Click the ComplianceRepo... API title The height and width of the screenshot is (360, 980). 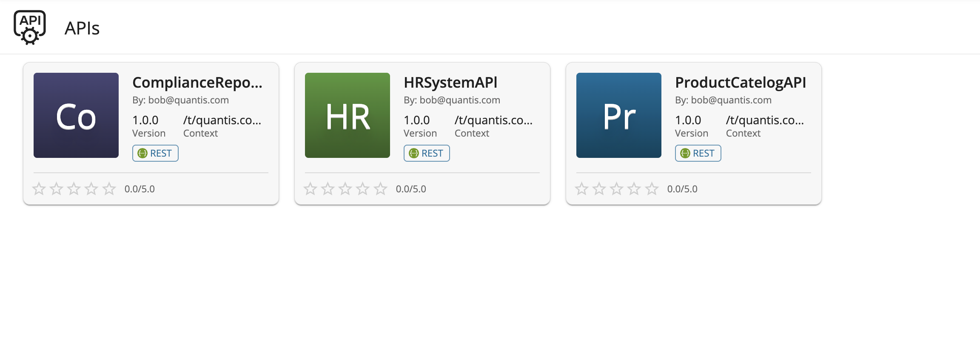(197, 83)
